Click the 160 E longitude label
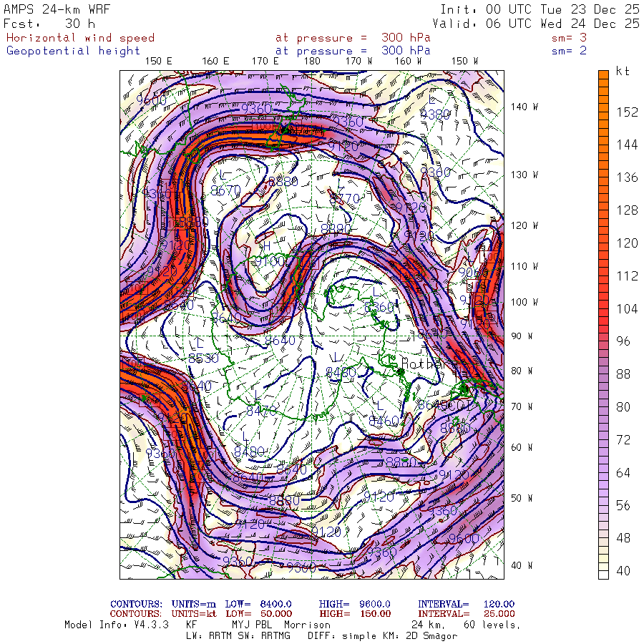Screen dimensions: 644x644 (x=215, y=62)
